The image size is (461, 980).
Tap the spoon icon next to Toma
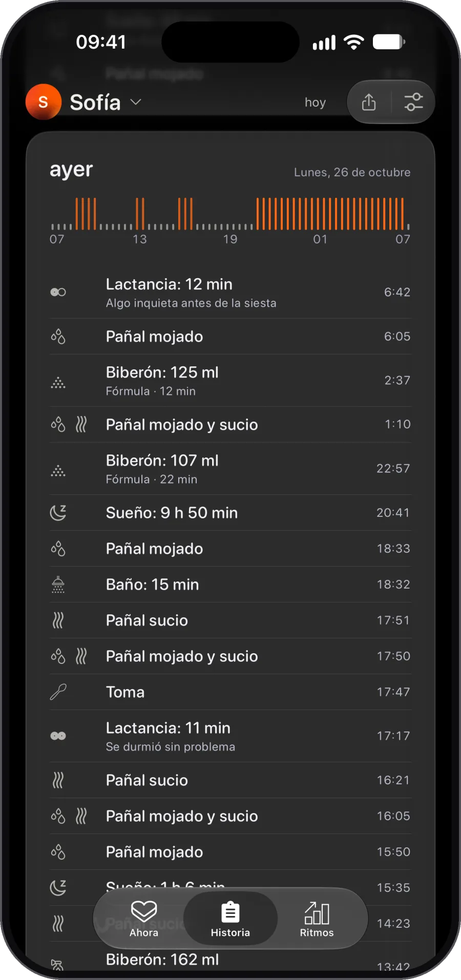(x=58, y=692)
